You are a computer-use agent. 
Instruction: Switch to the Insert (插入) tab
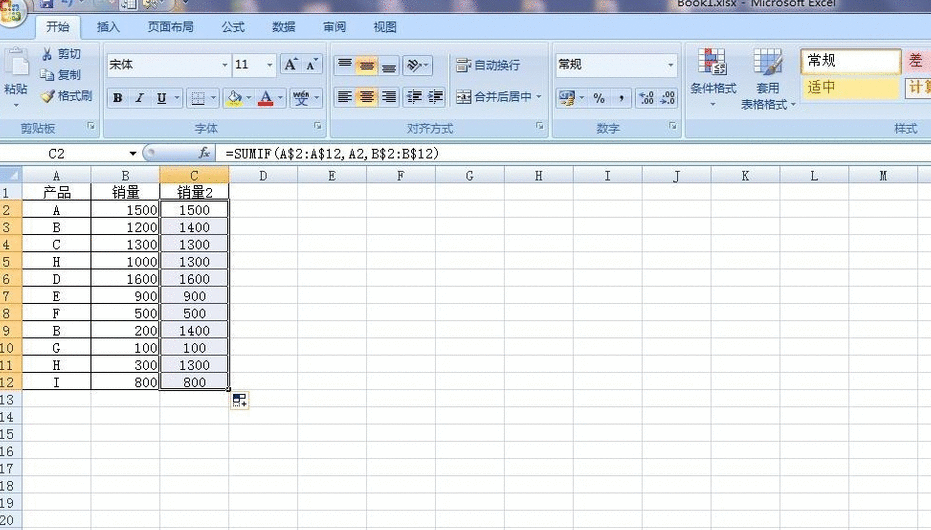(108, 27)
